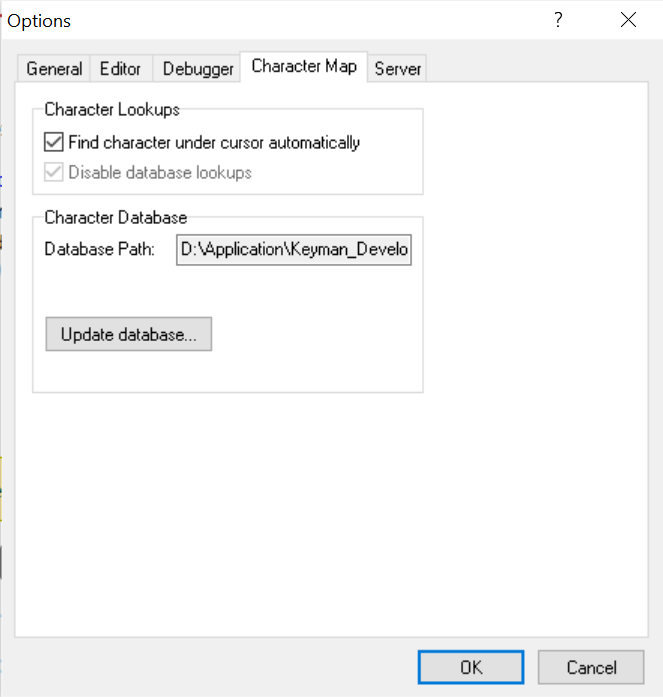663x697 pixels.
Task: Select the Character Map tab
Action: tap(304, 67)
